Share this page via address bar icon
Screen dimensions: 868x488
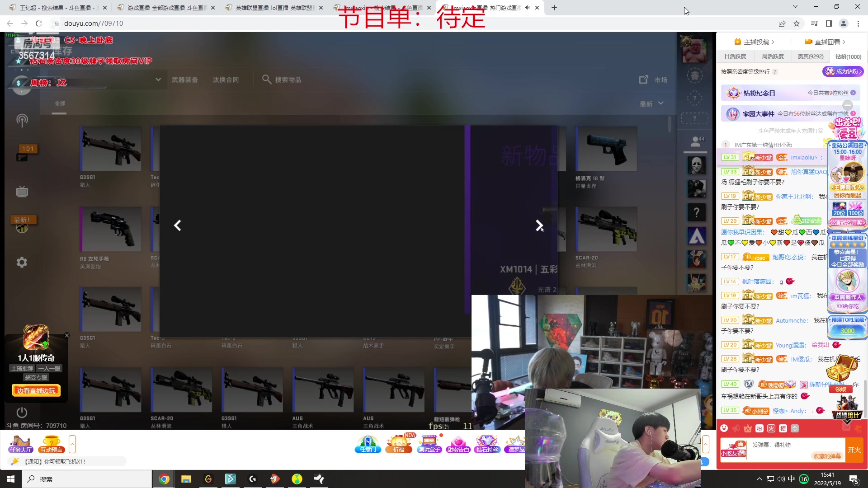click(x=782, y=23)
